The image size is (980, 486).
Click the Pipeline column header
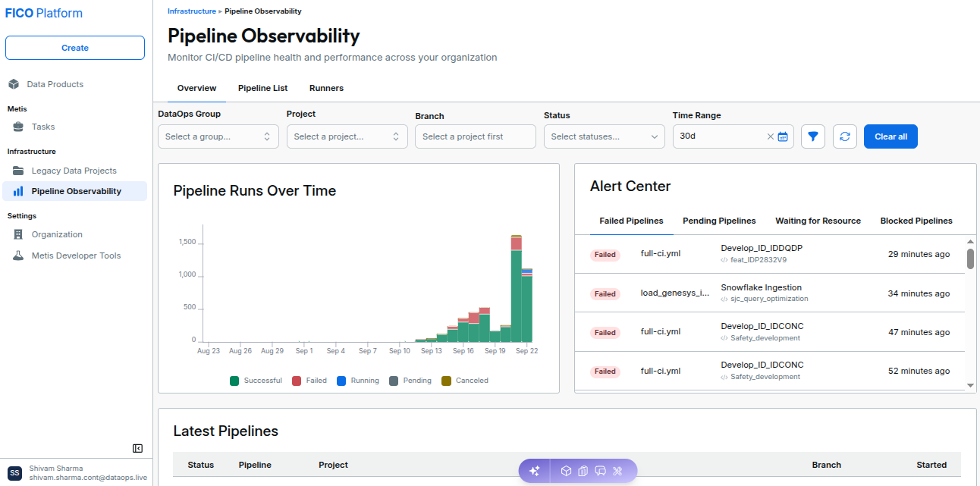255,465
